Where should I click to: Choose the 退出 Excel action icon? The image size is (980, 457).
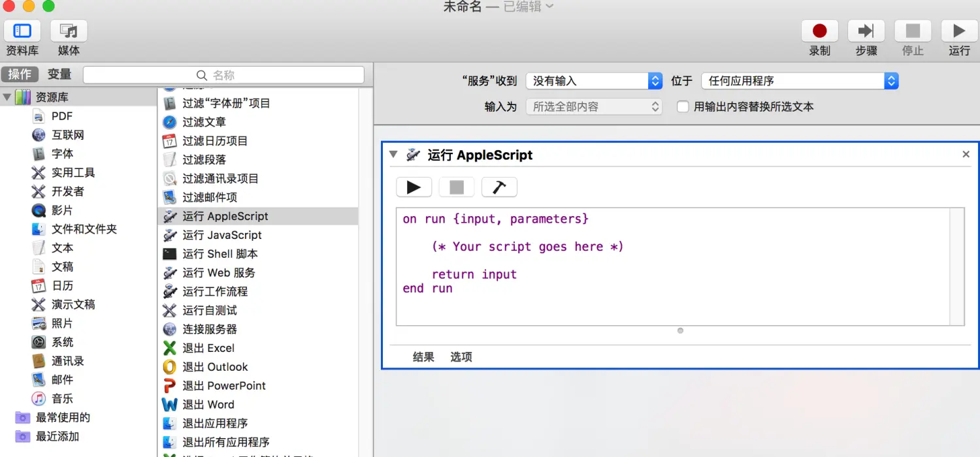170,349
